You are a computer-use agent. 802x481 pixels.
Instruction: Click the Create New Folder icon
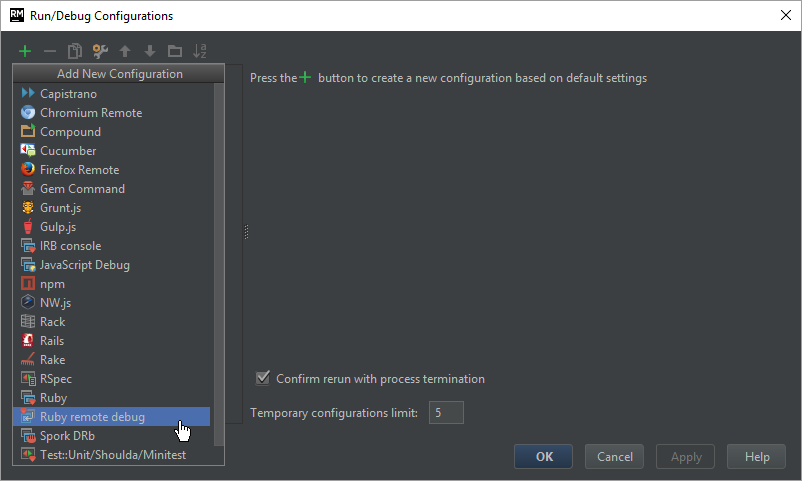pos(175,51)
